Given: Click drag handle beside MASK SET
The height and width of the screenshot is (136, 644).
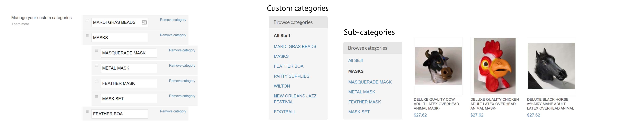Looking at the screenshot, I should click(96, 96).
